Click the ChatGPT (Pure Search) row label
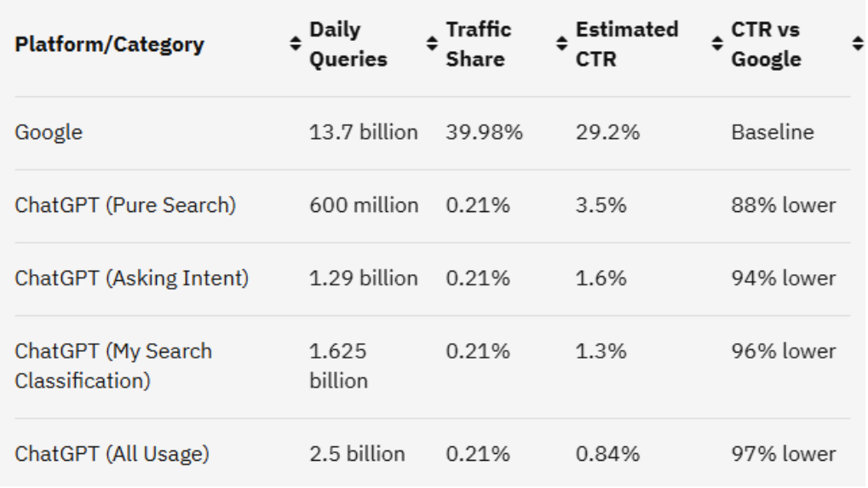 click(x=125, y=205)
